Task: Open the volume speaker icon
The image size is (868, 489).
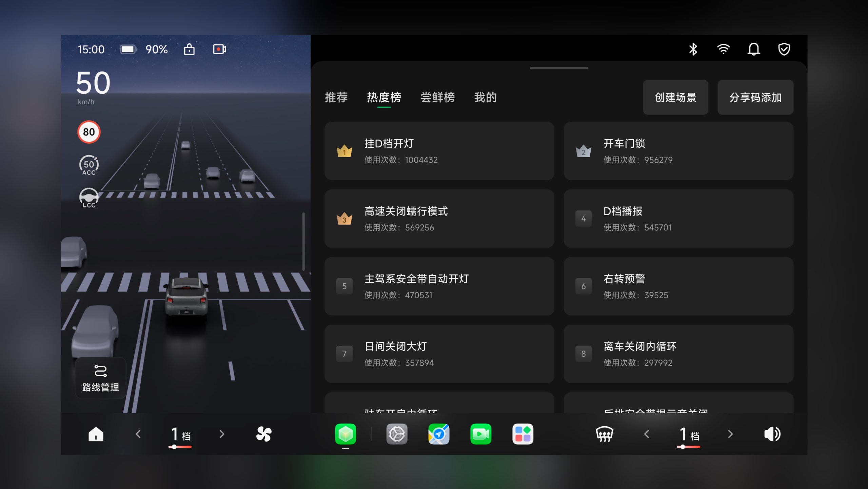Action: pyautogui.click(x=772, y=434)
